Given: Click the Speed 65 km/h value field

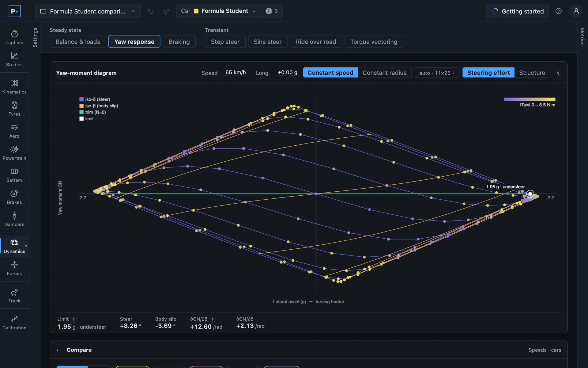Looking at the screenshot, I should (236, 73).
